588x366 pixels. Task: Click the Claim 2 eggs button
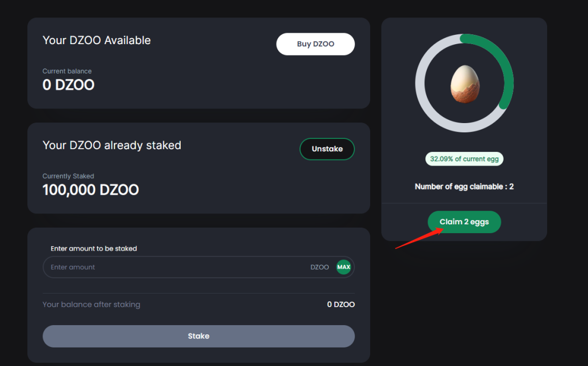[x=464, y=222]
